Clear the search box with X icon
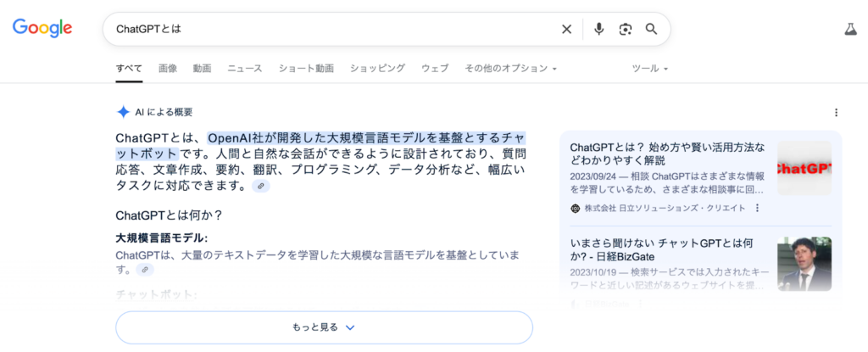Image resolution: width=868 pixels, height=352 pixels. coord(566,30)
